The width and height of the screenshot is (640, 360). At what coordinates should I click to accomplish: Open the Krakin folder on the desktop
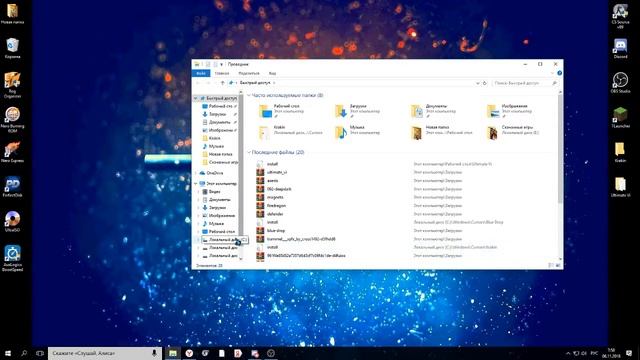coord(620,152)
